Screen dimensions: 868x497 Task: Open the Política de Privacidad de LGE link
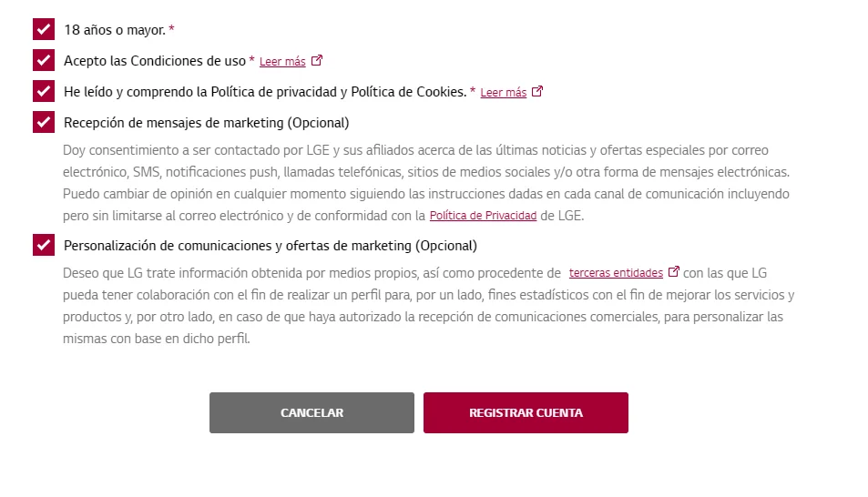coord(483,216)
